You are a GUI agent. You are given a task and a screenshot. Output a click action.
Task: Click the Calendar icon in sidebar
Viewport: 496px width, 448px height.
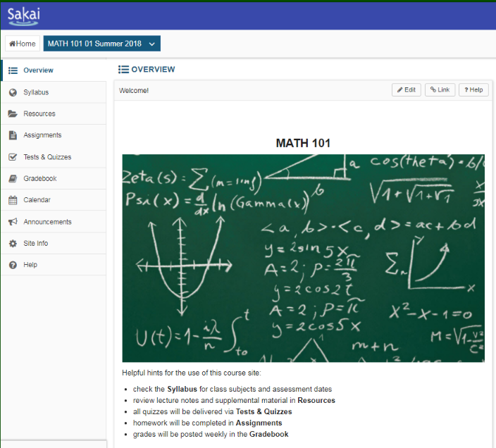click(x=13, y=200)
